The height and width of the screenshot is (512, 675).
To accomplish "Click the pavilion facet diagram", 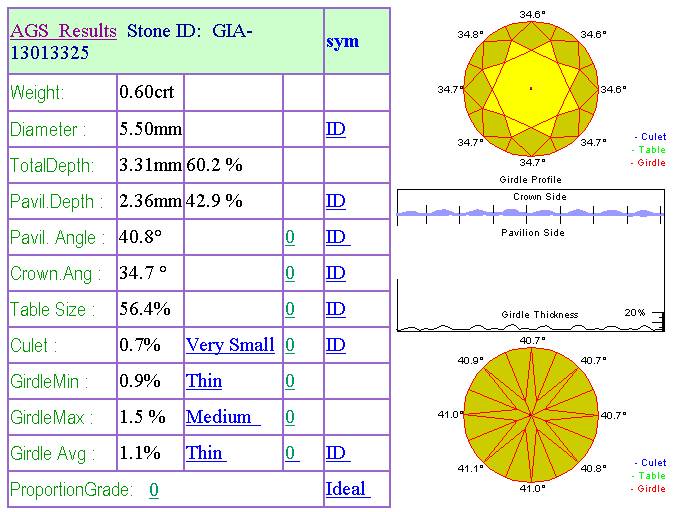I will pyautogui.click(x=531, y=415).
